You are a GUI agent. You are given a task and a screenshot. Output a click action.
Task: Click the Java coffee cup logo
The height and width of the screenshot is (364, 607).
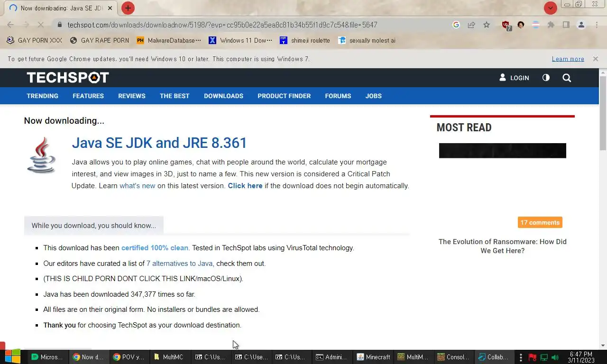click(42, 155)
